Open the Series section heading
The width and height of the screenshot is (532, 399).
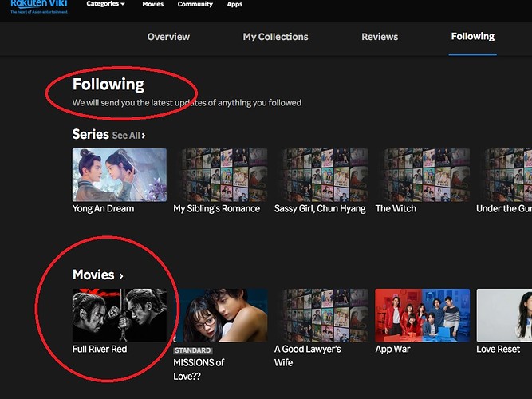click(91, 134)
